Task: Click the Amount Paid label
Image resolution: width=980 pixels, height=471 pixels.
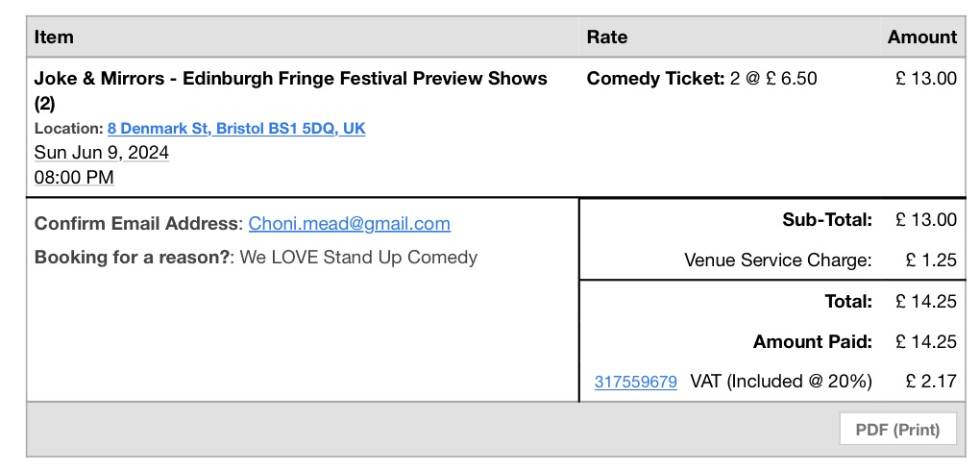Action: point(812,341)
